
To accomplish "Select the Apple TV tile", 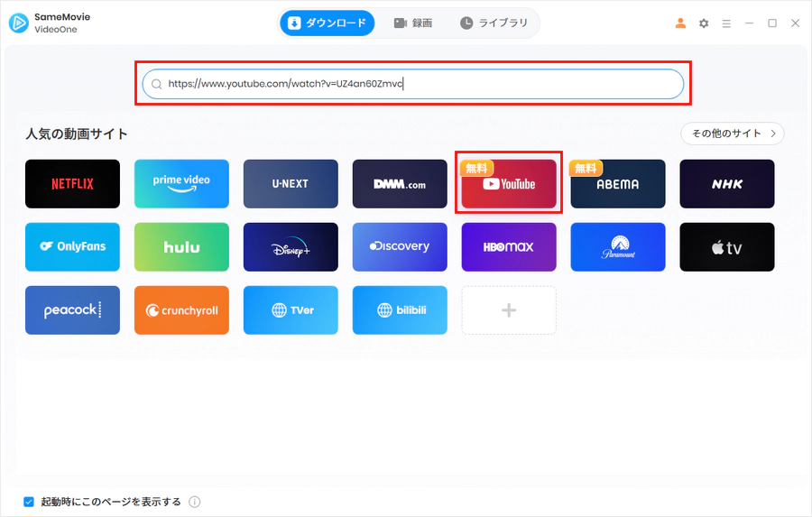I will coord(727,247).
